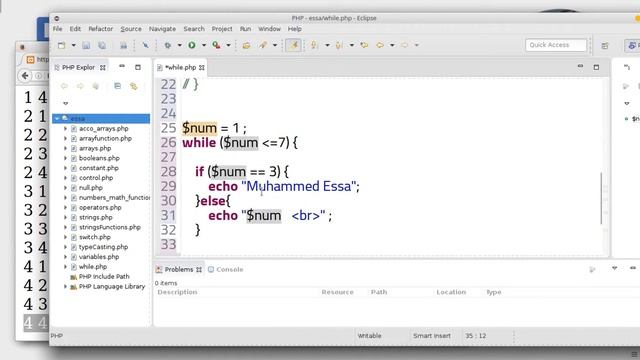Expand the PHP Language Library node
The height and width of the screenshot is (360, 640).
[65, 287]
